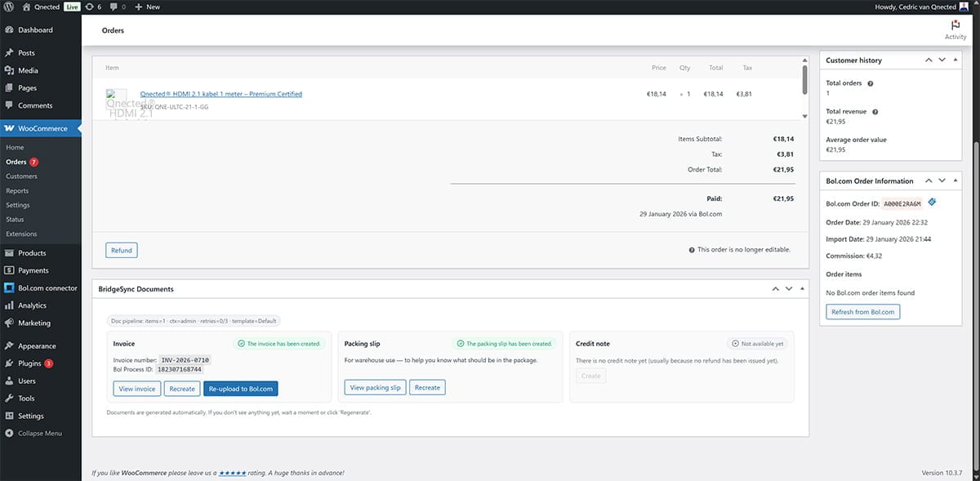Copy the Bol.com Order ID using the copy icon
Screen dimensions: 980x481
coord(931,202)
